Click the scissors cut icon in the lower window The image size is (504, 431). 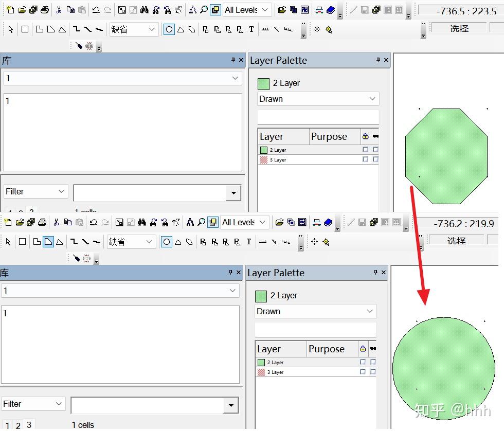point(56,222)
